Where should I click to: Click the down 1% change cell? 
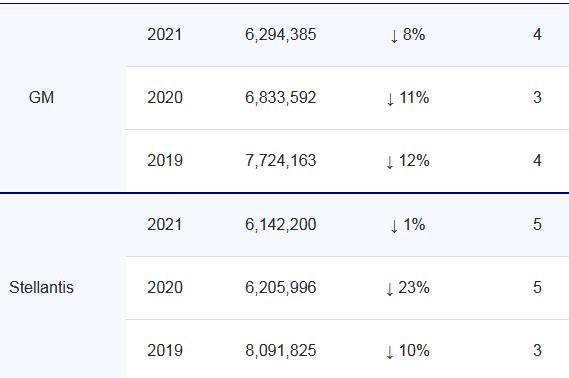coord(408,224)
